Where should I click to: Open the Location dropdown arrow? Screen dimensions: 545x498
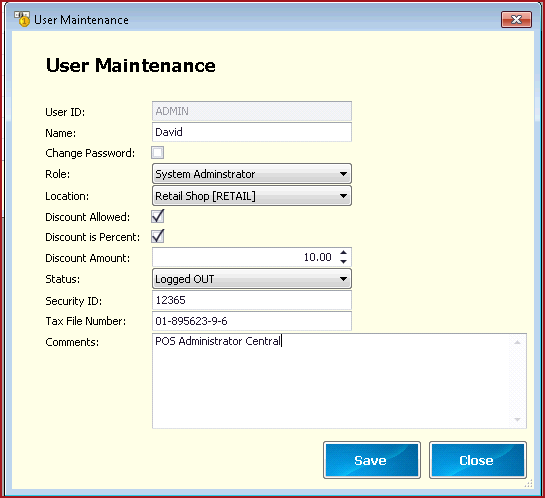point(343,196)
